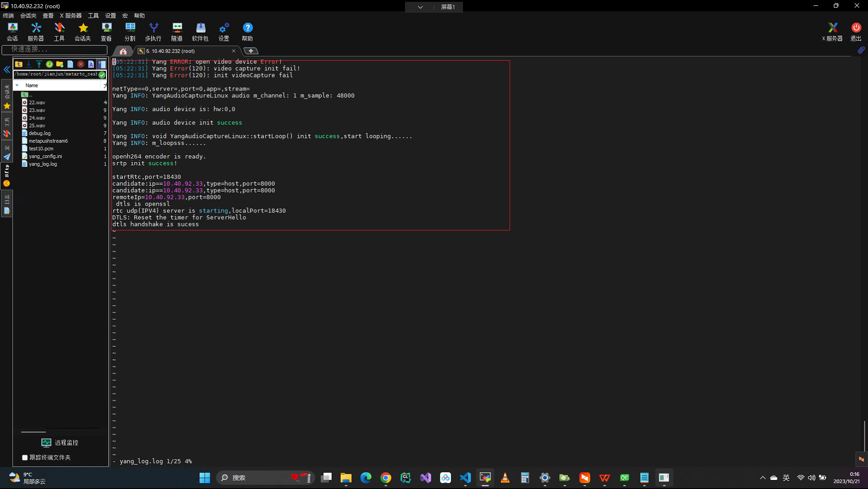Launch MobaXterm tools via the 工具 icon

pos(59,32)
